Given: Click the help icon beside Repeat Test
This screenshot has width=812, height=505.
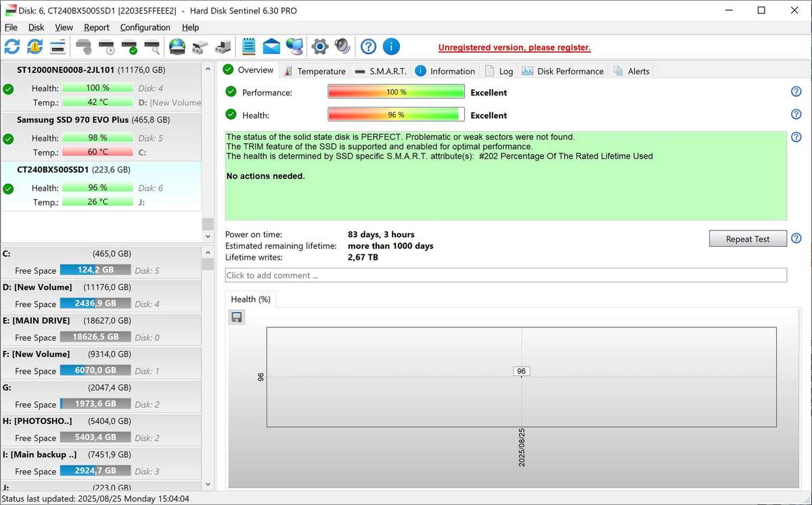Looking at the screenshot, I should click(x=796, y=239).
